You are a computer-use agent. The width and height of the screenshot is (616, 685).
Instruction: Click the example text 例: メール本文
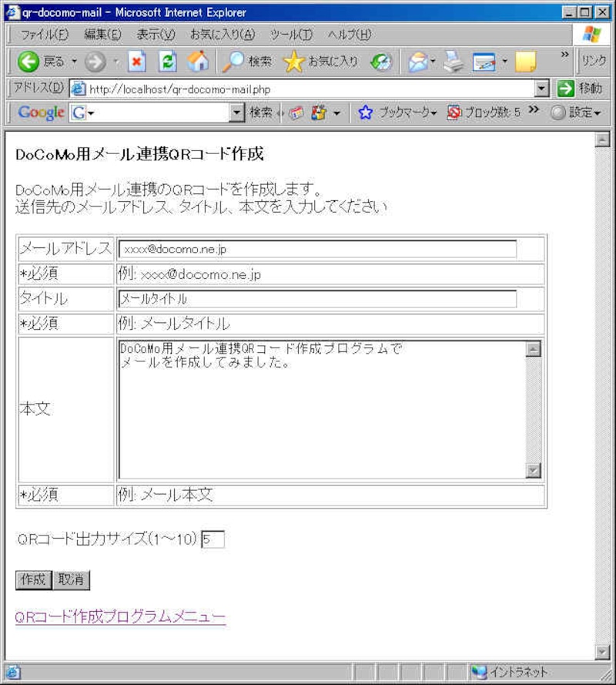click(x=165, y=495)
